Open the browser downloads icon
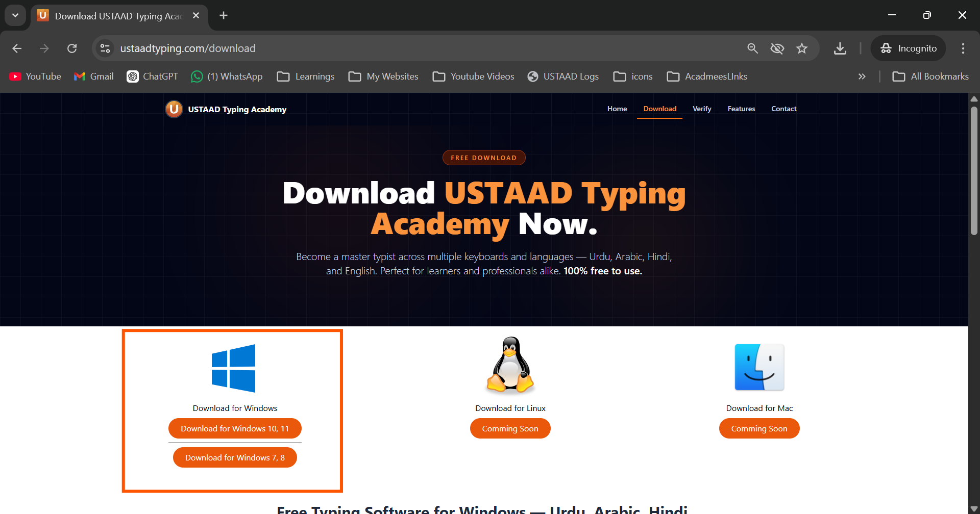The image size is (980, 514). point(840,48)
